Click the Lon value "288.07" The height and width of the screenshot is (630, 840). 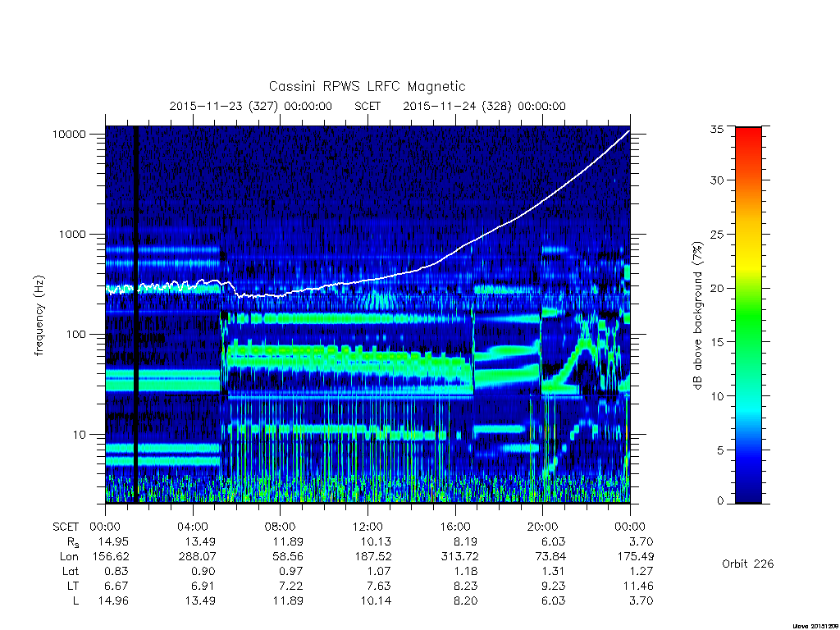[x=197, y=557]
